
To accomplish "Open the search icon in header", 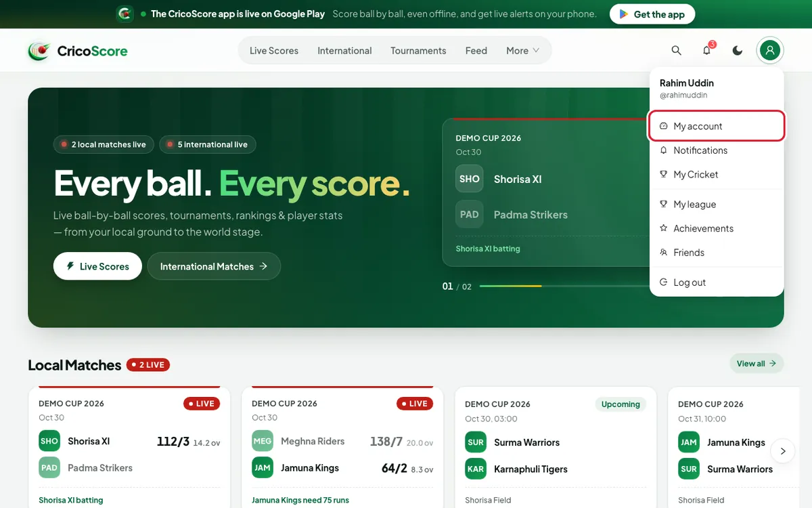I will pyautogui.click(x=676, y=51).
